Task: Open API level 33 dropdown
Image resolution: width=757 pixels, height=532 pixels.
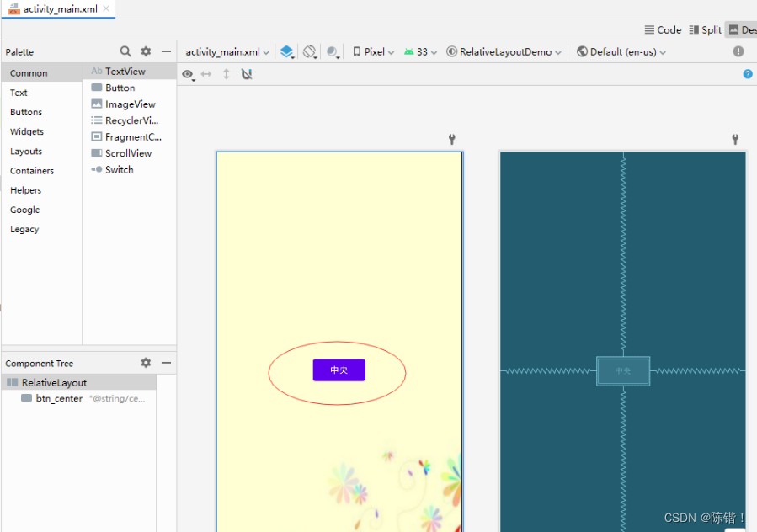Action: tap(420, 51)
